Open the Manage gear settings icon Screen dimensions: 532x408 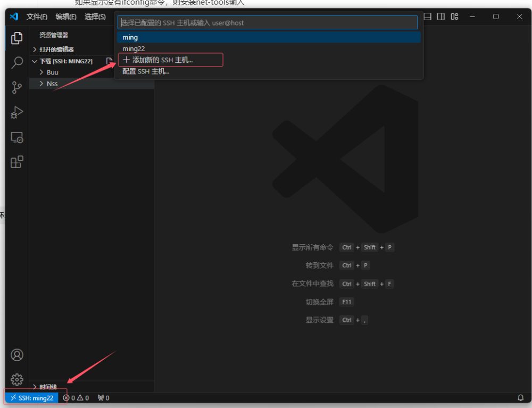[x=17, y=379]
